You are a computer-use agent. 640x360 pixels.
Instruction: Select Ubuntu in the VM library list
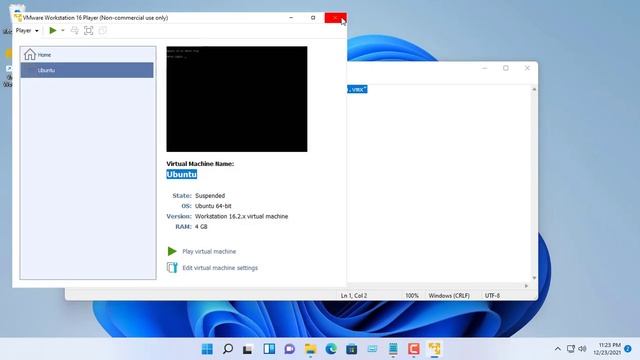click(87, 70)
